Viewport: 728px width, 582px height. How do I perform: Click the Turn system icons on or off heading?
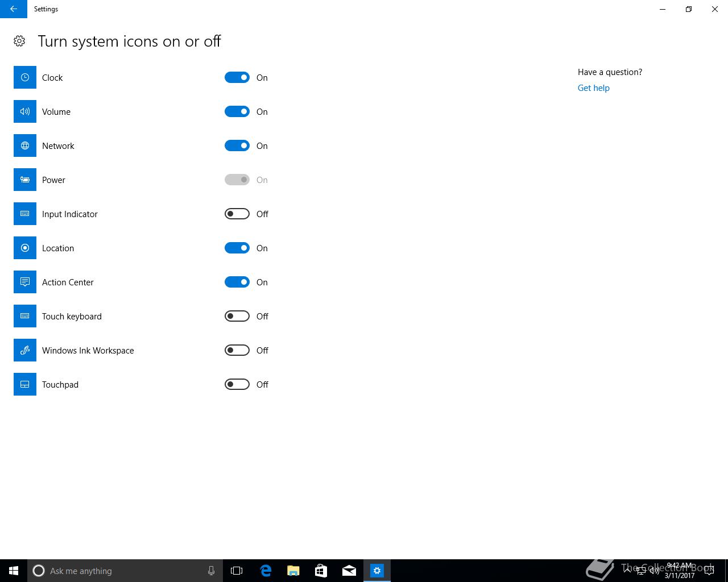129,41
